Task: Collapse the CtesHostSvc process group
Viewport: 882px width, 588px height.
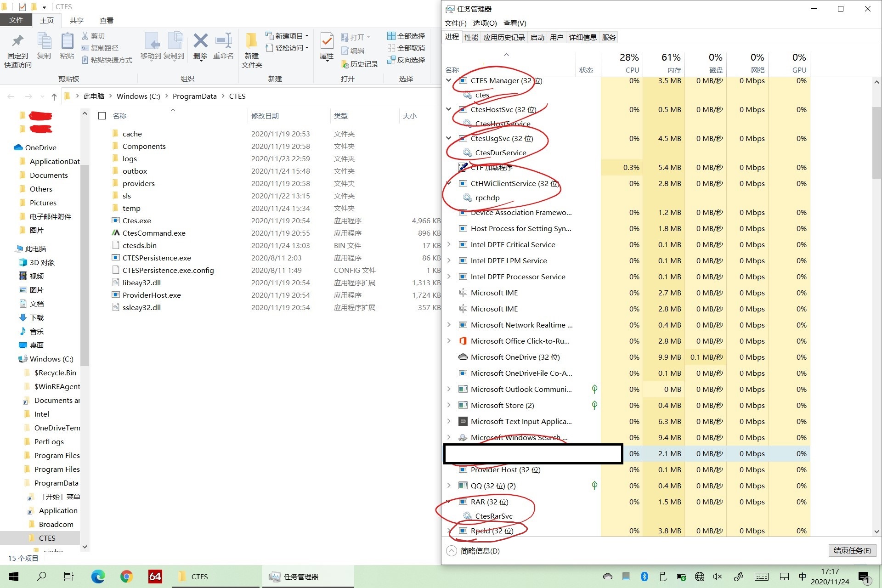Action: coord(449,109)
